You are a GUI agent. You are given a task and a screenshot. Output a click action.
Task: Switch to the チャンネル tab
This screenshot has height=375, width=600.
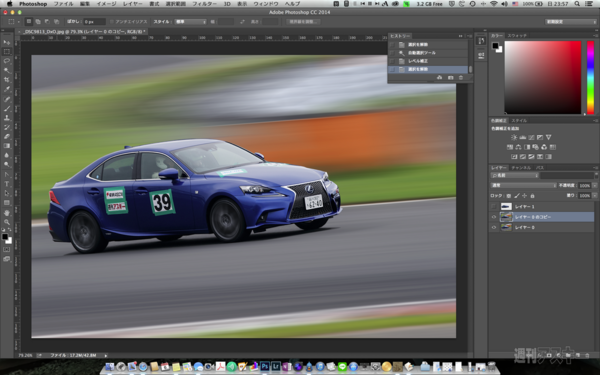(x=521, y=168)
